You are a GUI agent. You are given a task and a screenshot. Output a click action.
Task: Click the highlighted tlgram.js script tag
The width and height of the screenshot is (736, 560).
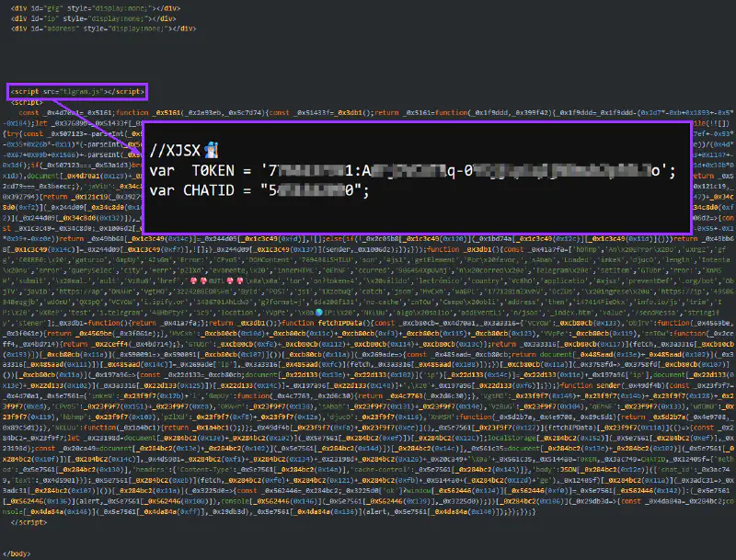click(x=76, y=92)
